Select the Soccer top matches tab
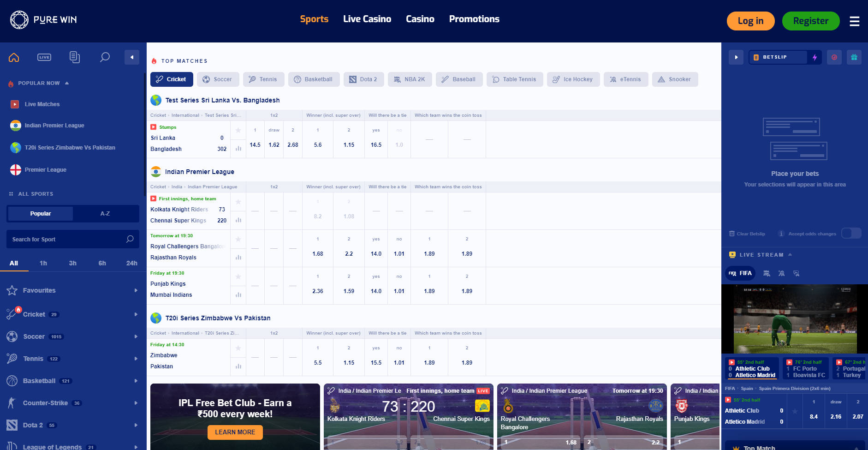The image size is (868, 450). point(218,79)
